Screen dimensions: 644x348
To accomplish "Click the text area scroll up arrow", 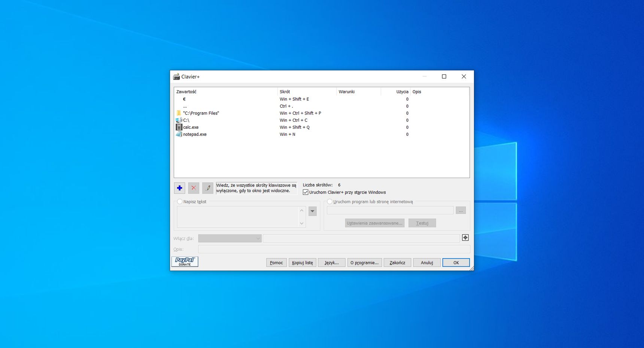I will [302, 210].
